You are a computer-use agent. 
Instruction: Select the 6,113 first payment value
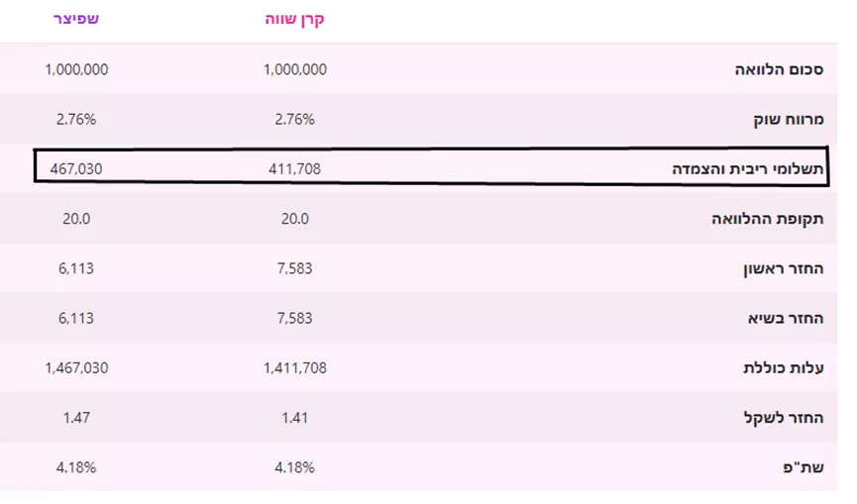76,268
